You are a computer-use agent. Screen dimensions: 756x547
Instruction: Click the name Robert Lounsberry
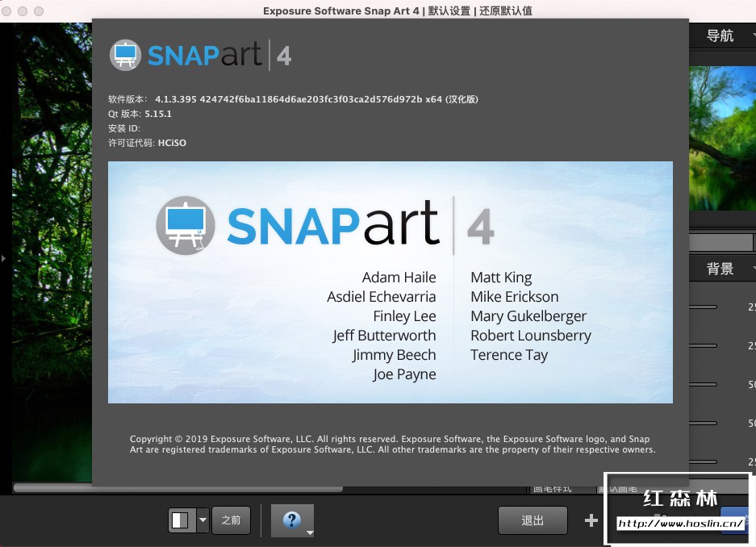pyautogui.click(x=531, y=336)
